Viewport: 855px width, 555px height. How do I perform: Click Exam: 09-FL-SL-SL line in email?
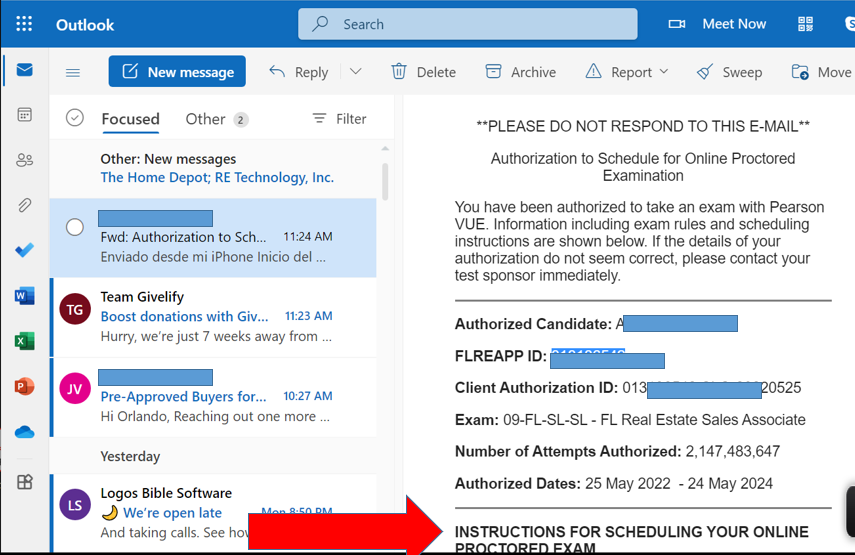point(630,420)
